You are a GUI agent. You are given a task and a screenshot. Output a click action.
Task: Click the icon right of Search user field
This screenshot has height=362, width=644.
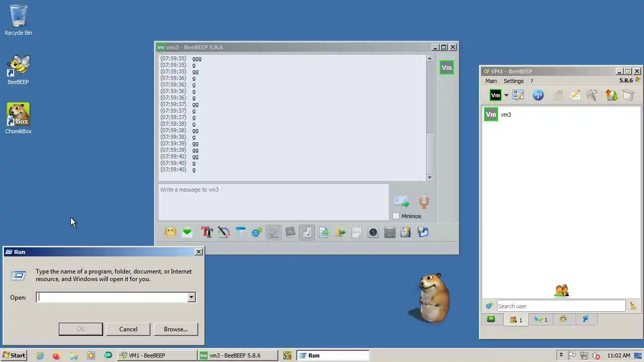point(633,306)
